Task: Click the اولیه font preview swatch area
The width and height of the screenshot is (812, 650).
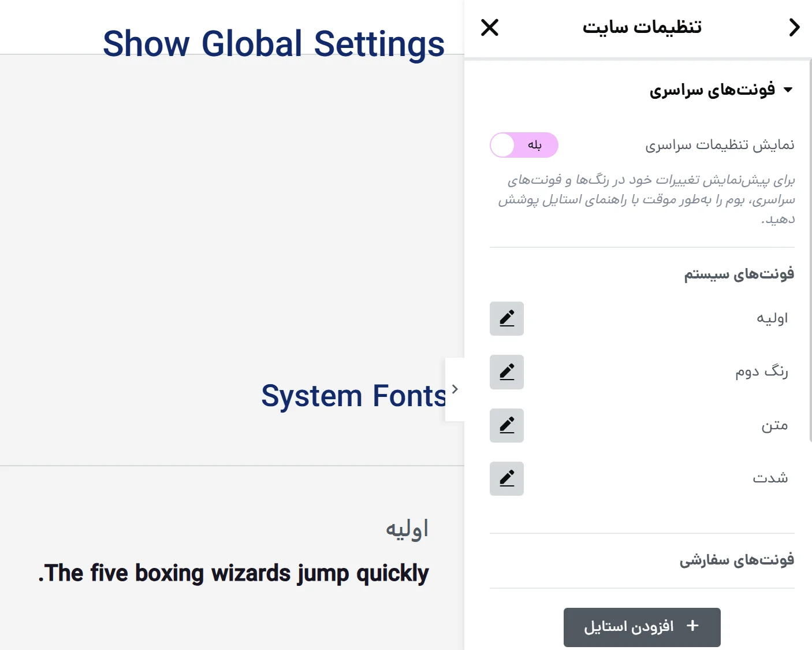Action: 407,528
